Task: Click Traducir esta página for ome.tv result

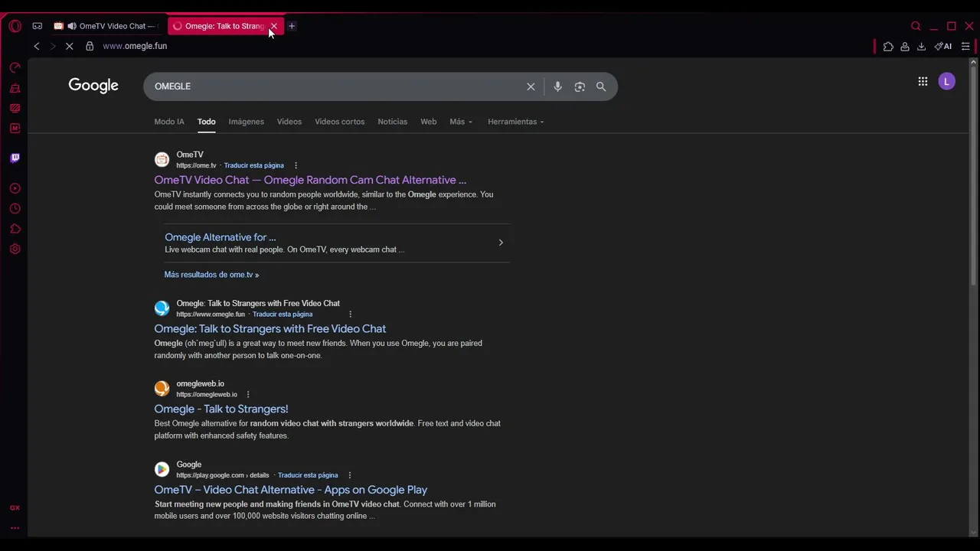Action: point(253,165)
